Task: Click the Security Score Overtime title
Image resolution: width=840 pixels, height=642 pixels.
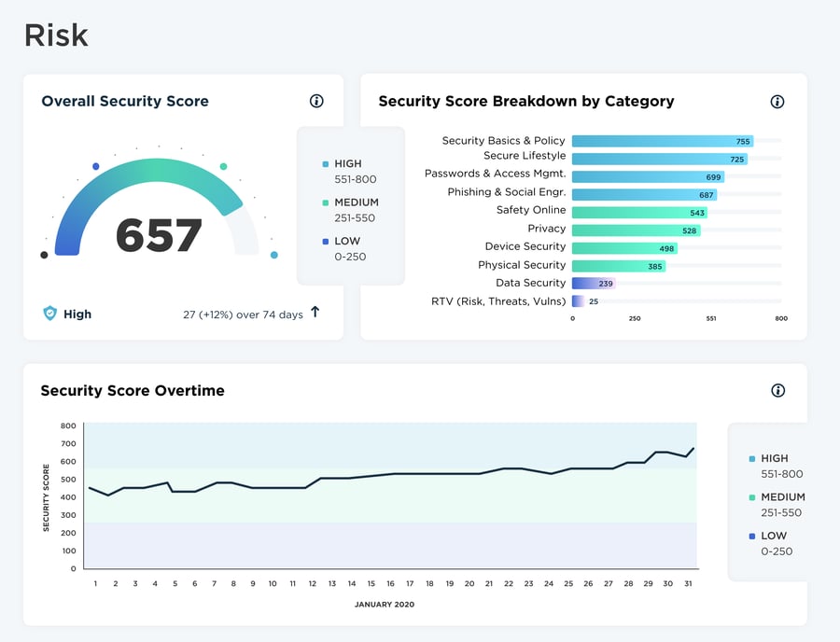Action: point(133,390)
